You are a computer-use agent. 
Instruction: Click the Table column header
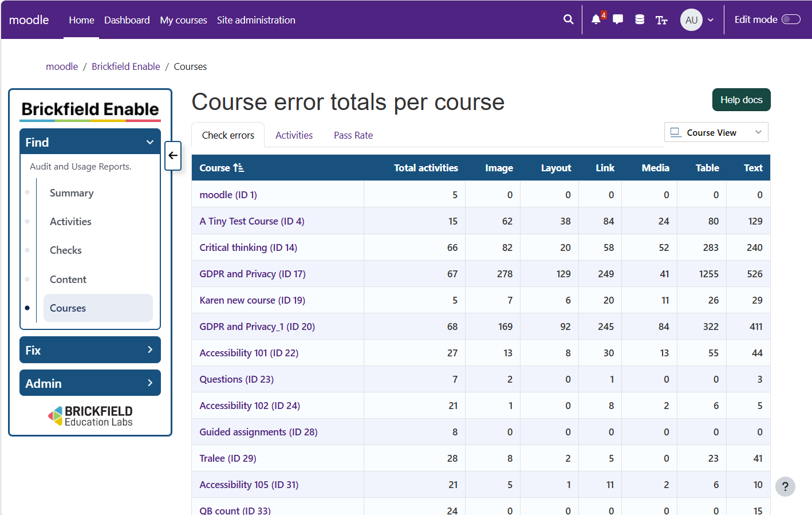pyautogui.click(x=707, y=168)
